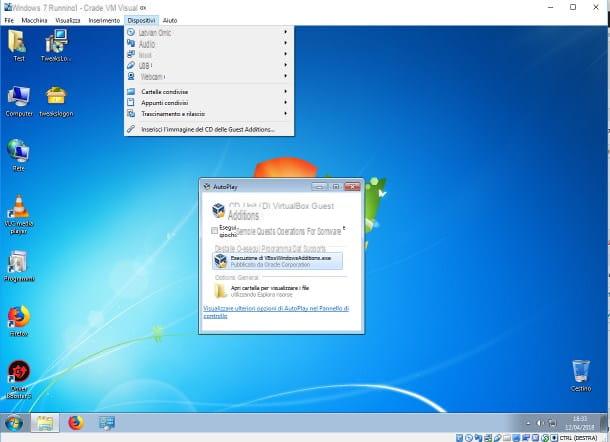This screenshot has width=610, height=442.
Task: Open the Test folder on the desktop
Action: (x=18, y=46)
